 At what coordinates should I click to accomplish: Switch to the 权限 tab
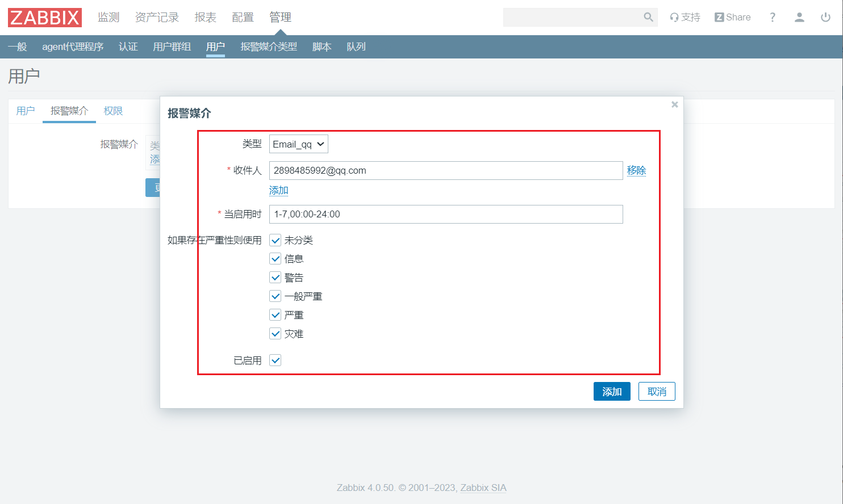coord(113,111)
